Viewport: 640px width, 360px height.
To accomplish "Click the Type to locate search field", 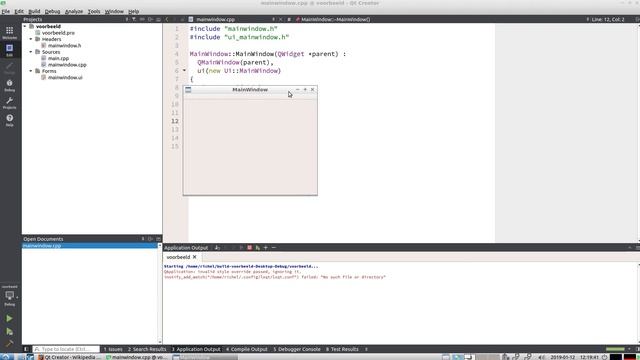I will pyautogui.click(x=66, y=349).
